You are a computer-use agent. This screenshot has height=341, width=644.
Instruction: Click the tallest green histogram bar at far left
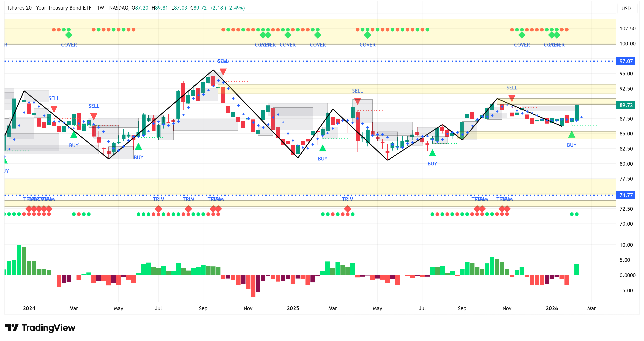19,260
